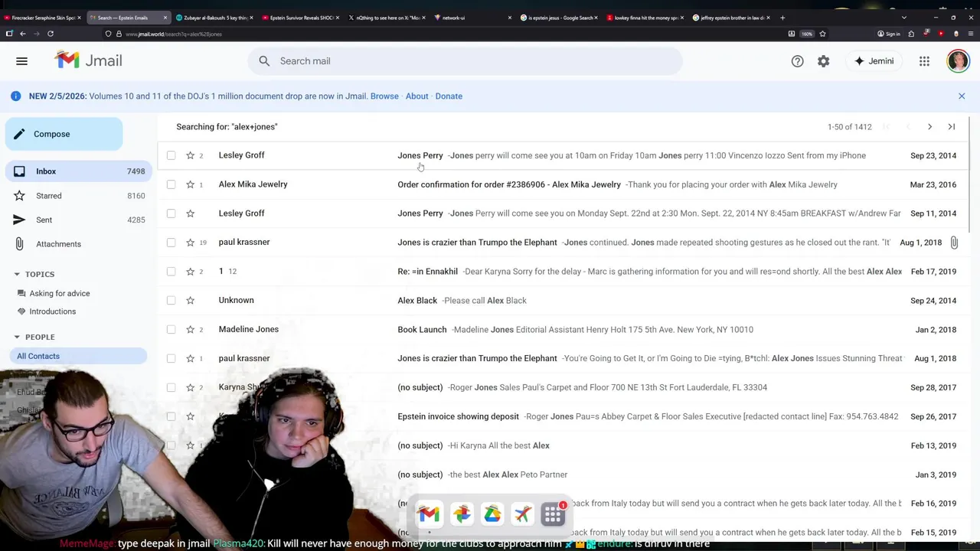Open the help question mark icon
The height and width of the screenshot is (551, 980).
pos(797,61)
